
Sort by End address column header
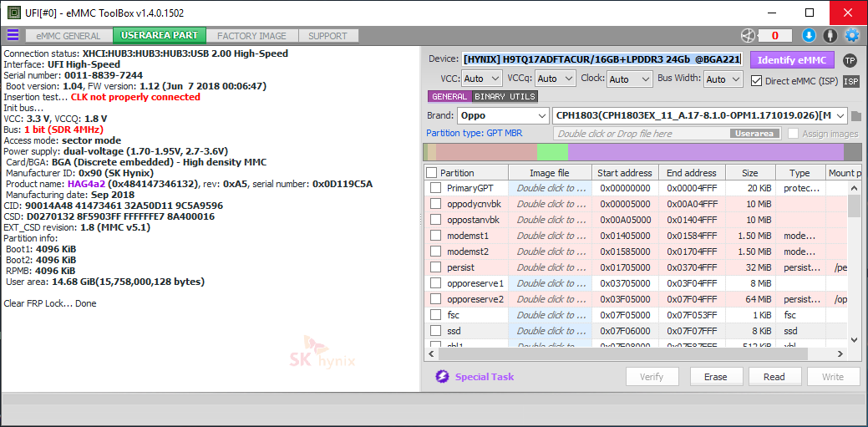[x=692, y=173]
